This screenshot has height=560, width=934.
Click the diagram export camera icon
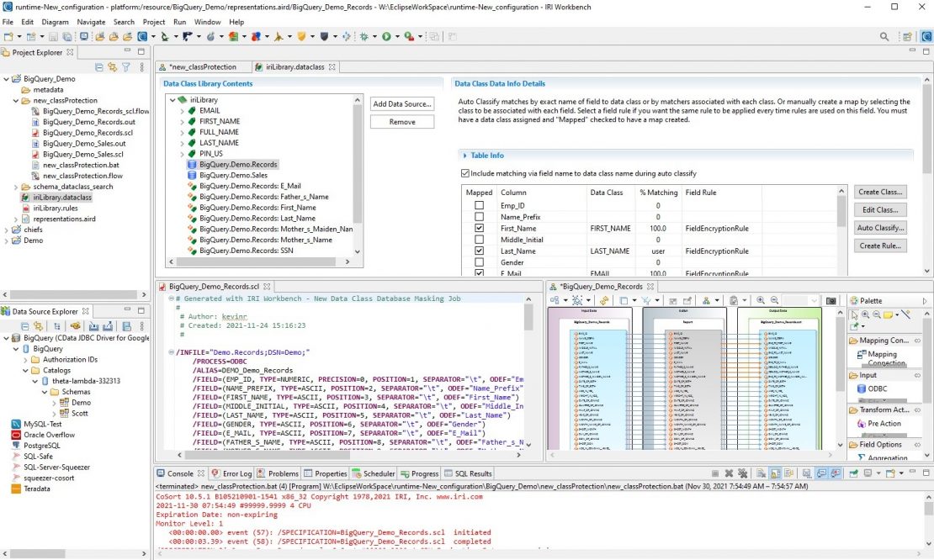pos(831,300)
